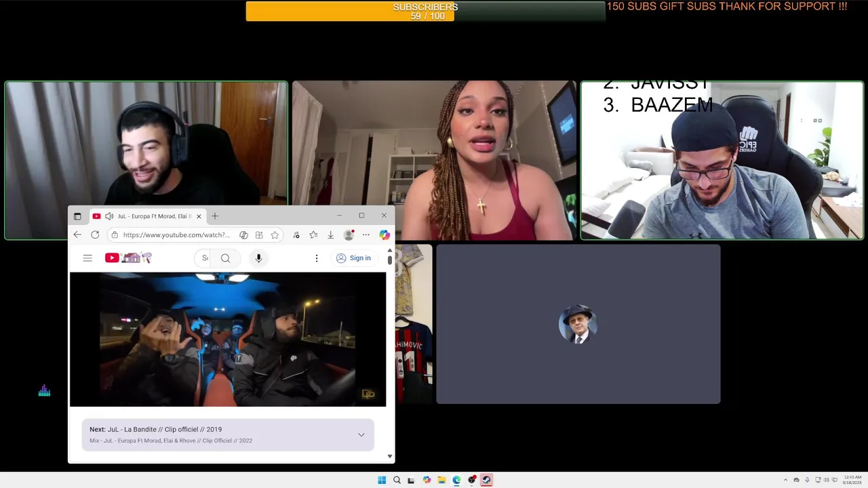Click the page scrollbar down arrow
Viewport: 868px width, 488px height.
[390, 457]
